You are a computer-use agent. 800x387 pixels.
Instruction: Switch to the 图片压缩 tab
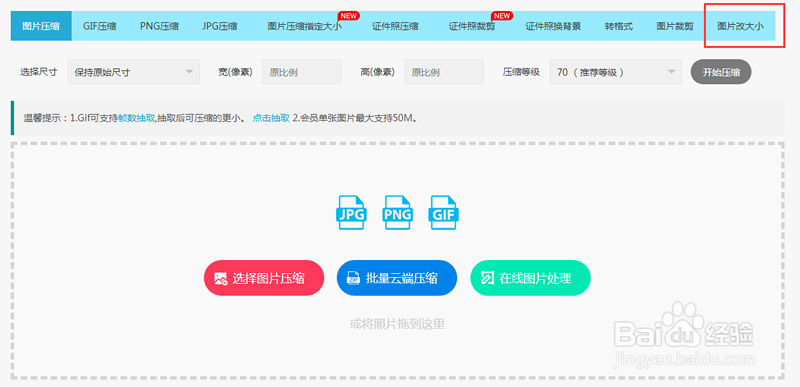click(41, 26)
